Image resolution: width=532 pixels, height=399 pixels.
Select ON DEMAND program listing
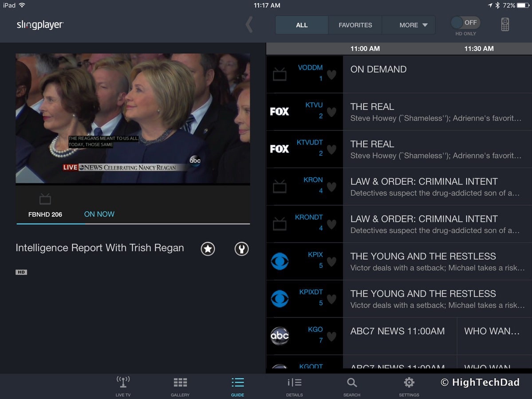(x=437, y=74)
